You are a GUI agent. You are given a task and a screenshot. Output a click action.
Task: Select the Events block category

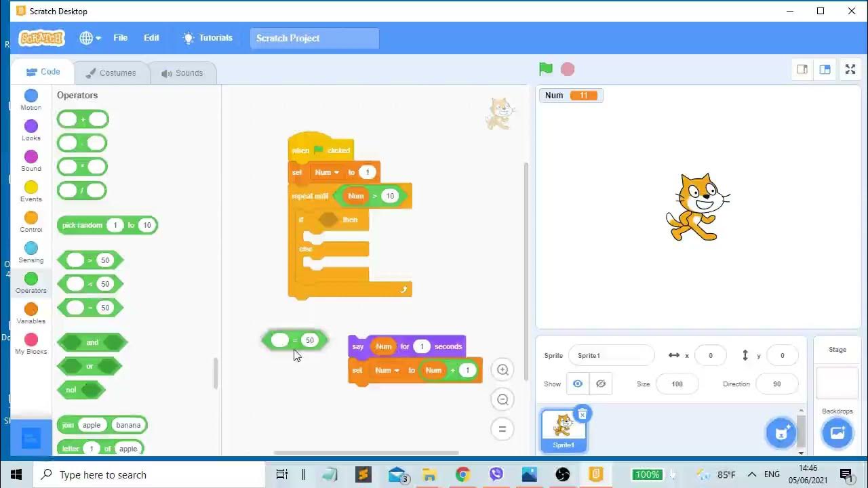(31, 191)
